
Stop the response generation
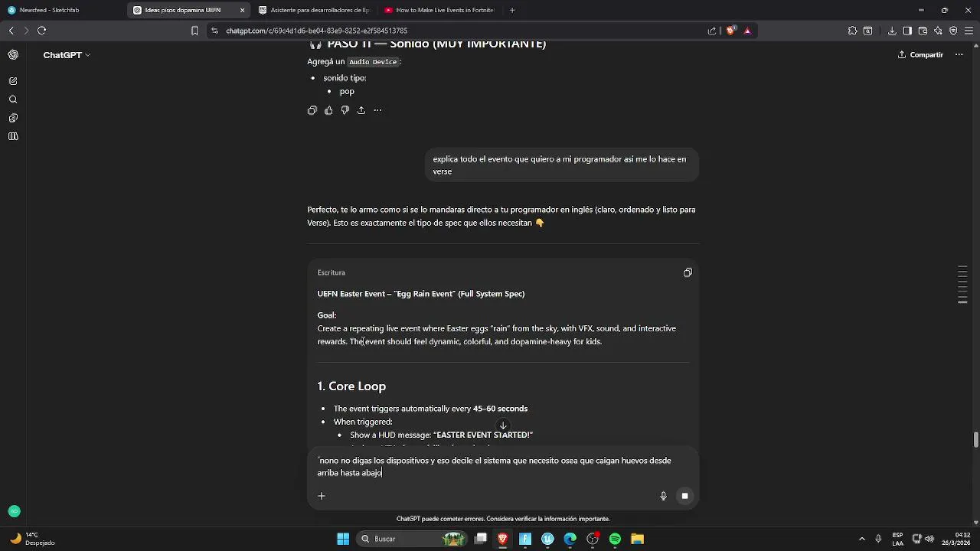[684, 496]
